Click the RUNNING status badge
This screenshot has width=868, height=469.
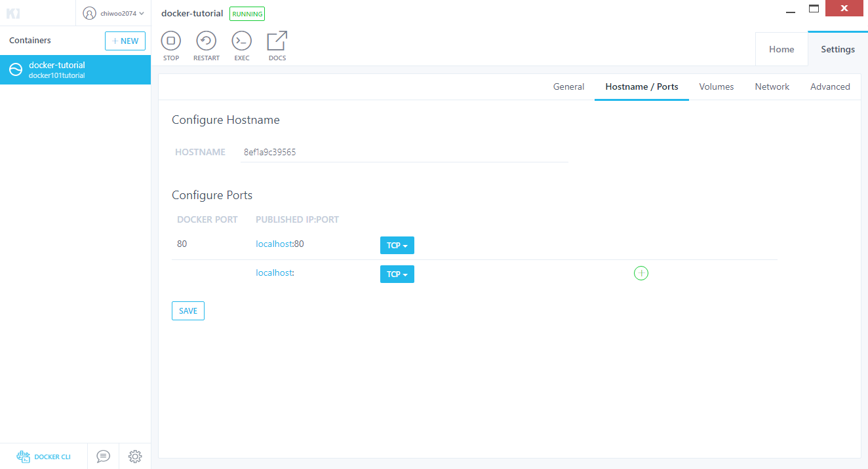click(247, 14)
